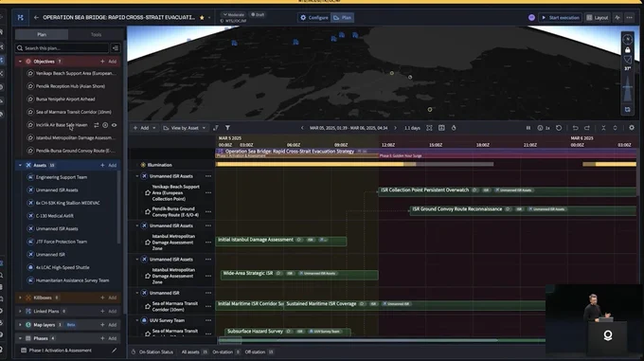The width and height of the screenshot is (644, 361).
Task: Collapse the UUV Survey Team timeline row
Action: coord(137,320)
